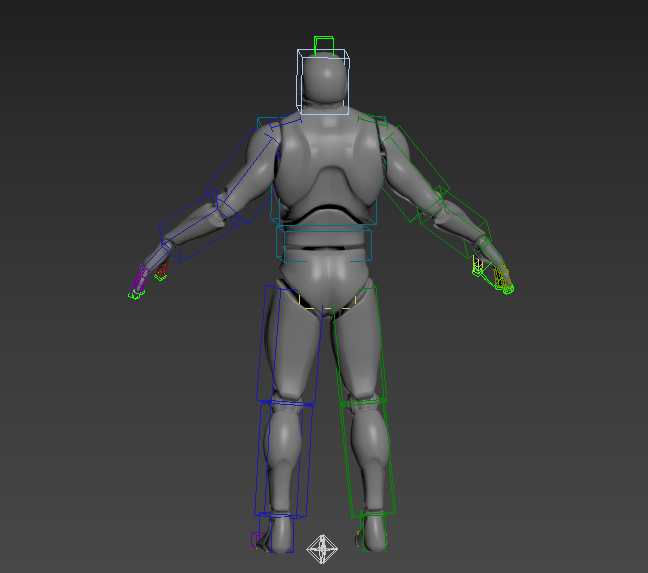
Task: Select the green foot bone box
Action: tap(373, 531)
